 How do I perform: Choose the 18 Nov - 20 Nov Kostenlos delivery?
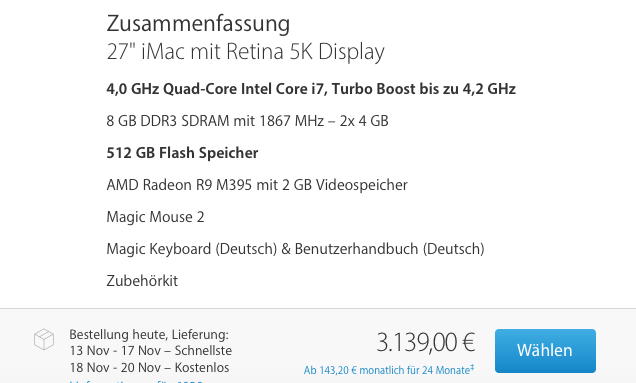coord(149,368)
